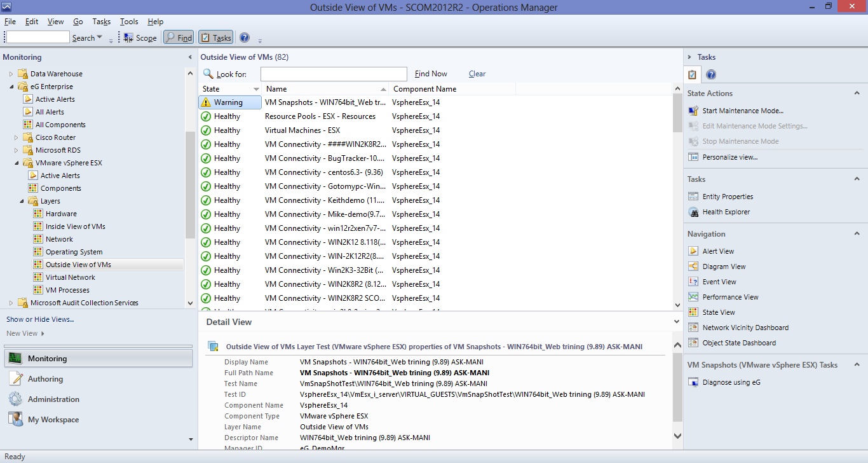Select the Network layer view icon
Viewport: 868px width, 463px height.
click(x=38, y=239)
